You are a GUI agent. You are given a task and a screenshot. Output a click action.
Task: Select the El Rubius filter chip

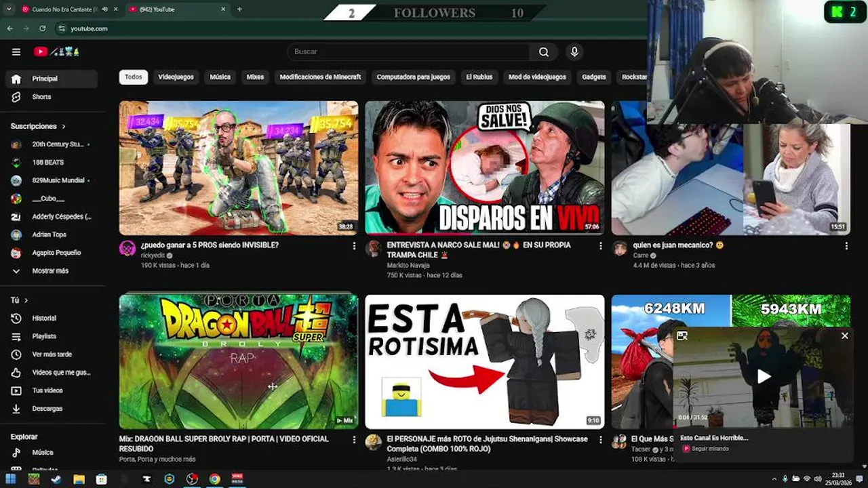(479, 77)
